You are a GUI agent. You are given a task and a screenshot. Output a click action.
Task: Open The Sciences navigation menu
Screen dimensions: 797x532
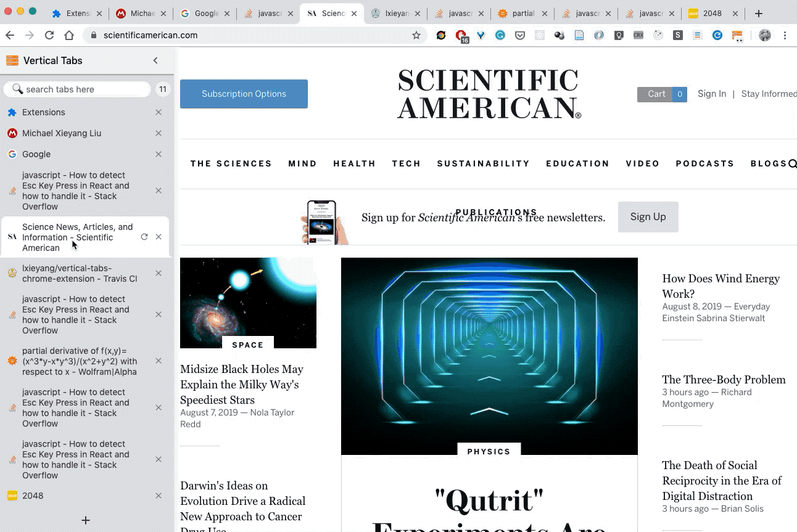coord(231,163)
